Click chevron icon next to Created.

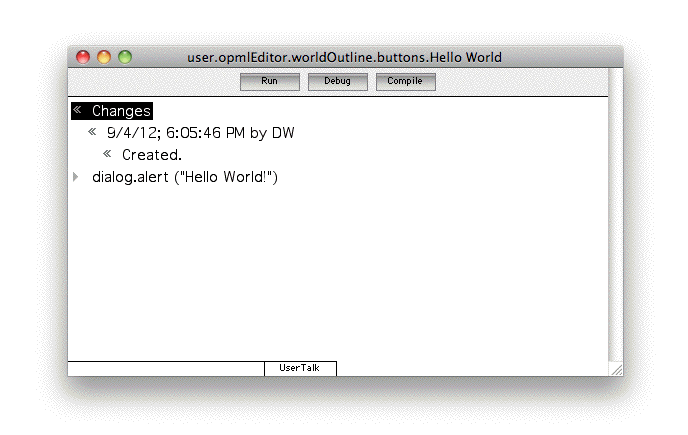(x=107, y=153)
